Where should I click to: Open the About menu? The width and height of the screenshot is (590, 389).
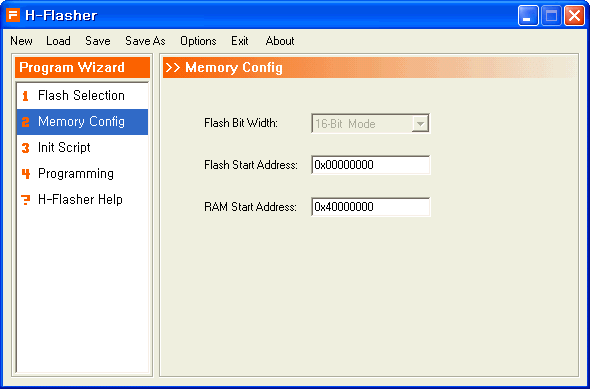tap(280, 41)
